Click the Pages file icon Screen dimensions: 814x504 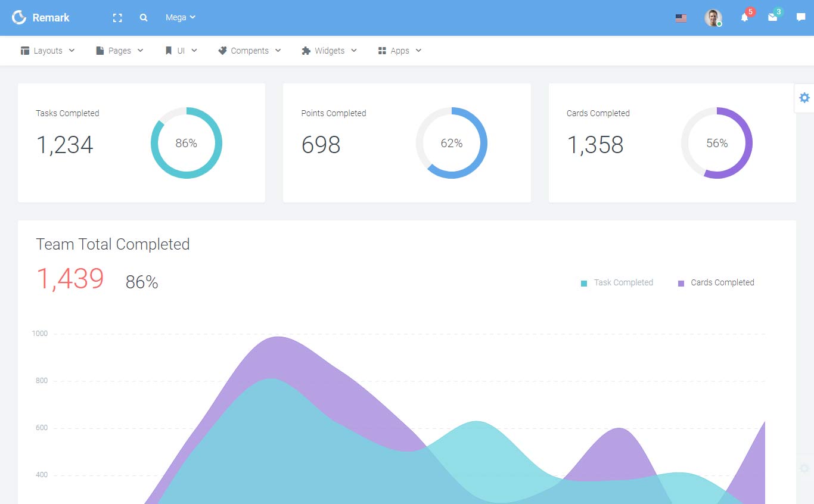tap(100, 51)
